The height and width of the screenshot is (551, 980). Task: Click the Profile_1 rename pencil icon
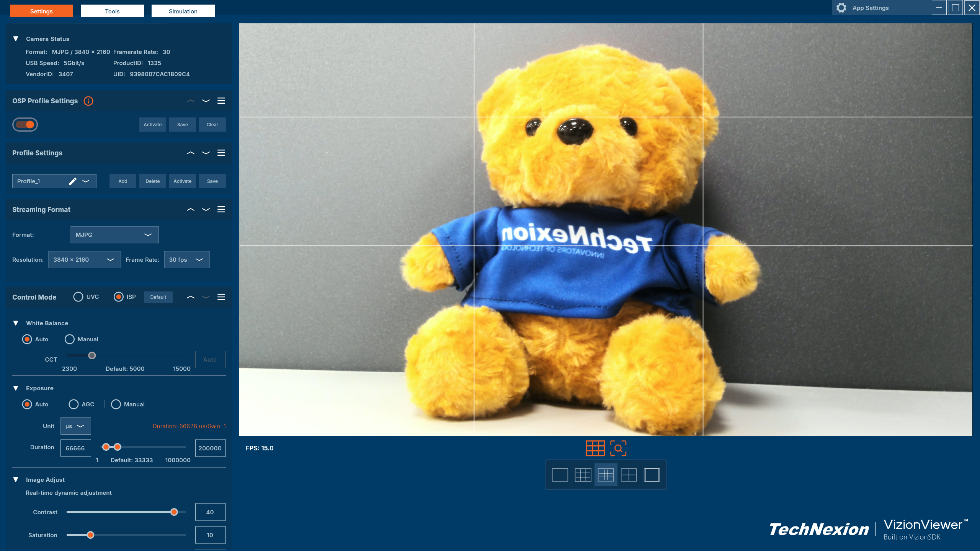pyautogui.click(x=72, y=181)
